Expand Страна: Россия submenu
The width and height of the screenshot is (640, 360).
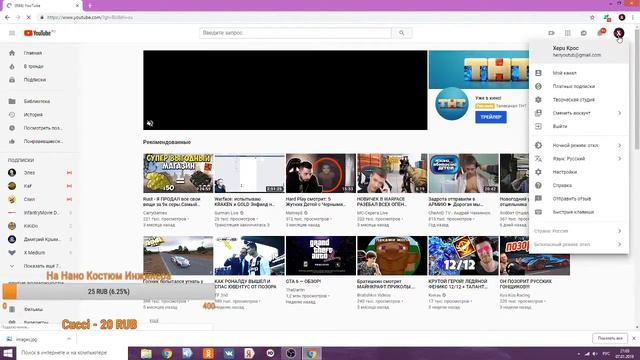click(579, 231)
